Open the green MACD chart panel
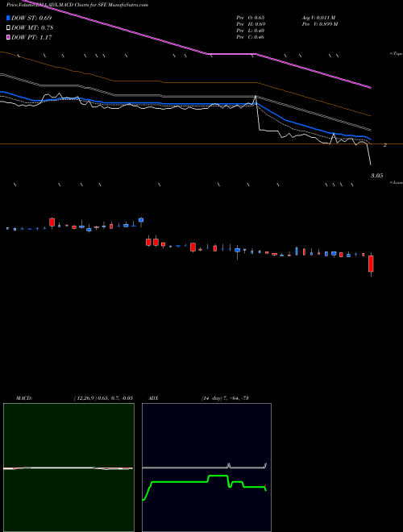The height and width of the screenshot is (532, 403). click(x=69, y=468)
